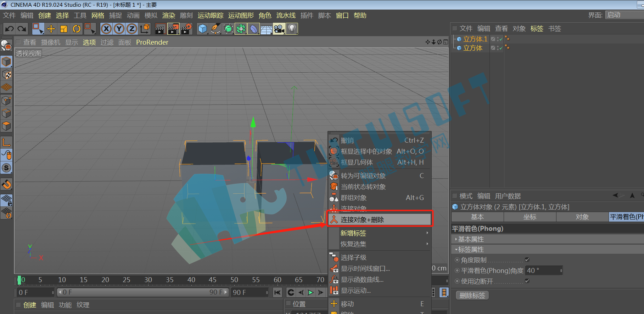644x314 pixels.
Task: Enable the Snap magnet icon
Action: click(x=7, y=184)
